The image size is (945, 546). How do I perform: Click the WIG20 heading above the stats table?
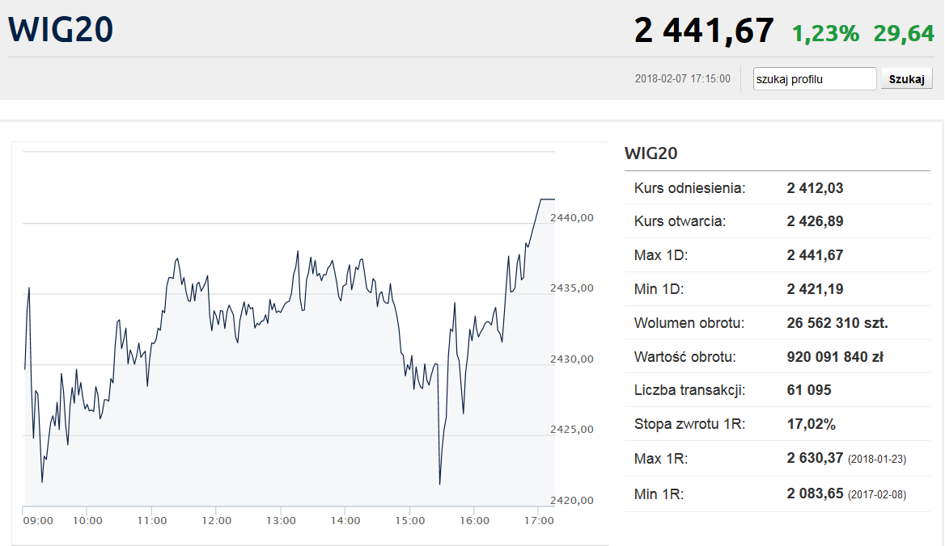(x=651, y=153)
